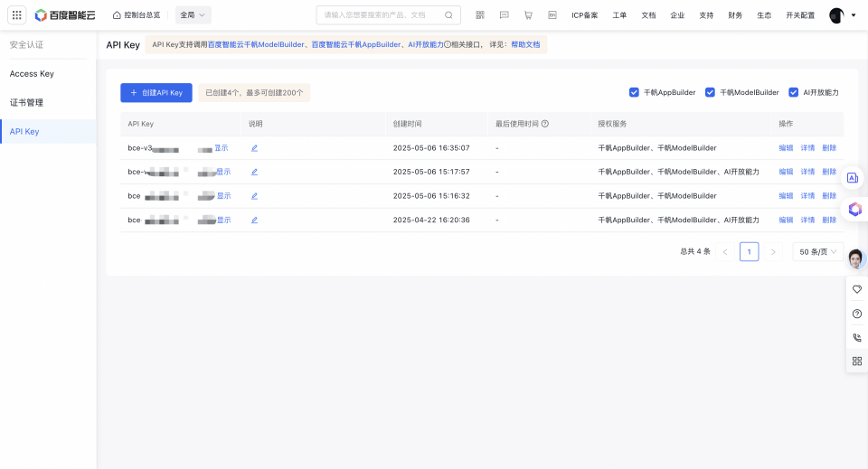Open 百度智能云千帆ModelBuilder link
The width and height of the screenshot is (868, 469).
click(256, 45)
